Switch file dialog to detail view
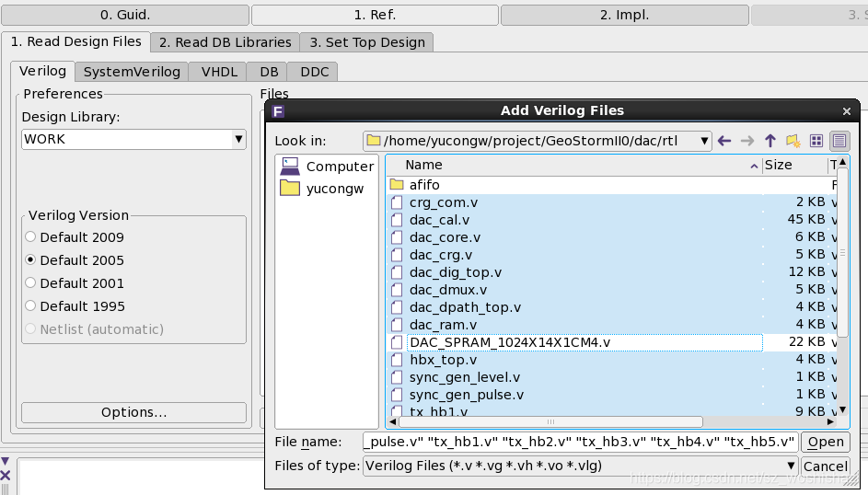This screenshot has height=495, width=868. [839, 141]
